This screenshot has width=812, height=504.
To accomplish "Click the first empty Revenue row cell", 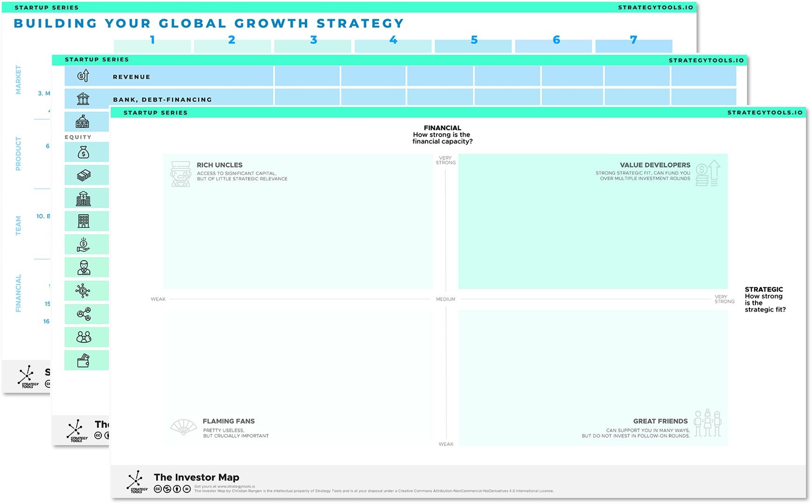I will [307, 76].
